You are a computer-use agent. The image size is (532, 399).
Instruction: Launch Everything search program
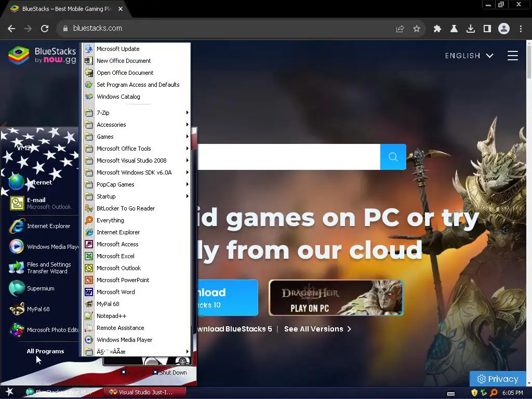pos(137,220)
